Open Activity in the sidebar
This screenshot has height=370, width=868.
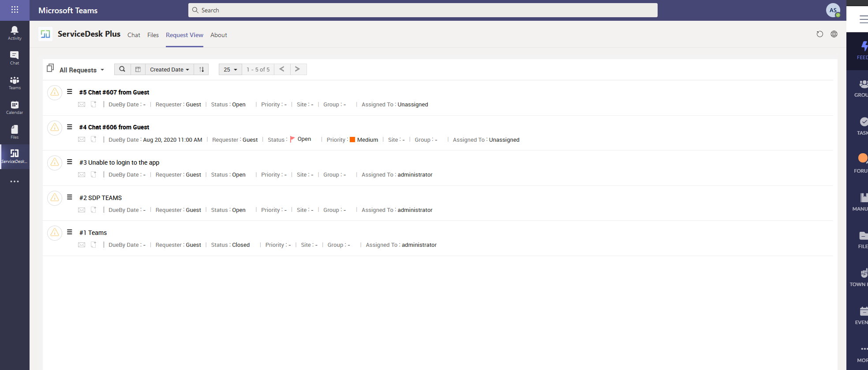[15, 33]
